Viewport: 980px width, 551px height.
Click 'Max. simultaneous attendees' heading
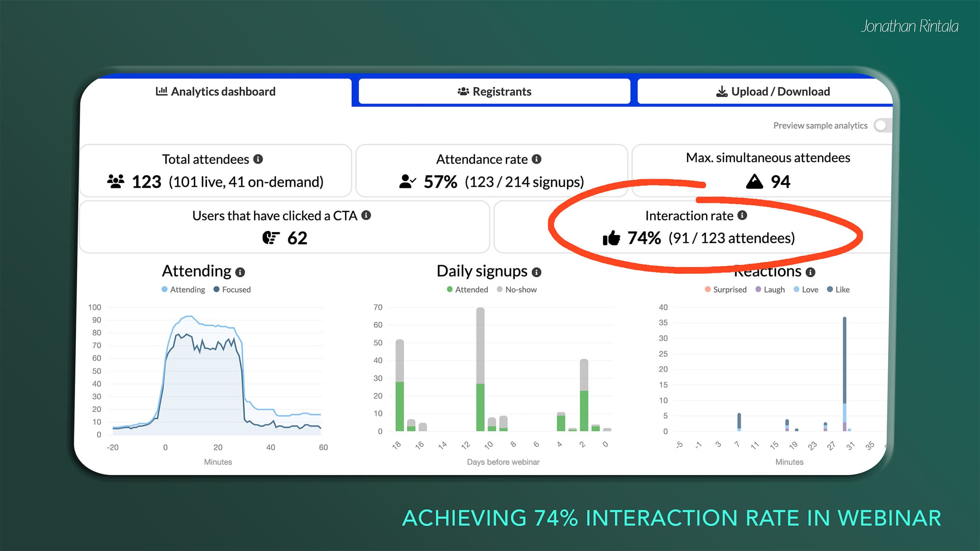click(x=768, y=158)
